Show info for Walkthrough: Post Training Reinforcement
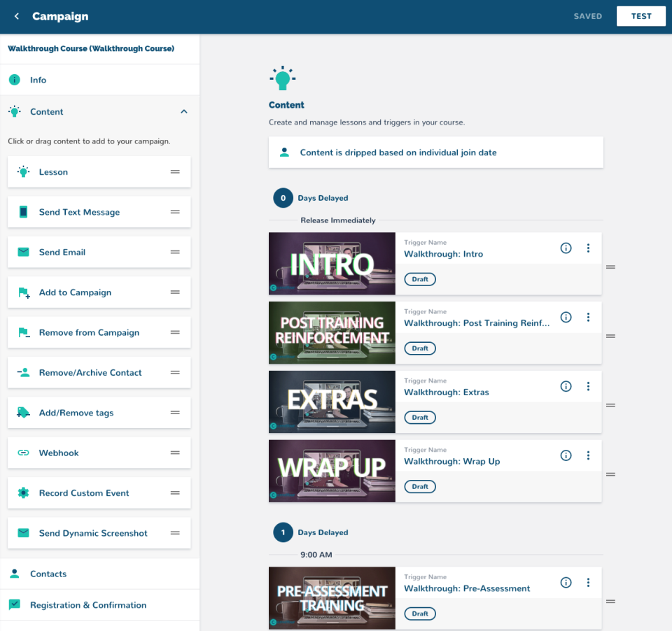The image size is (672, 631). 566,317
